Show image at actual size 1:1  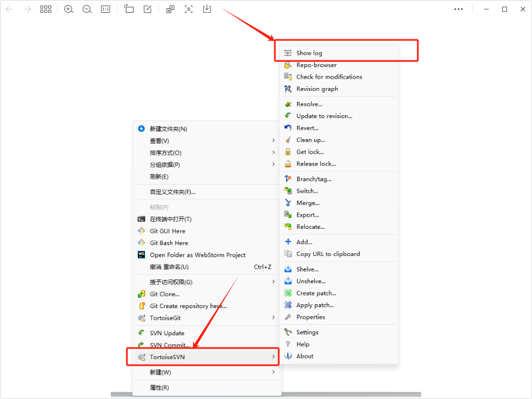105,9
